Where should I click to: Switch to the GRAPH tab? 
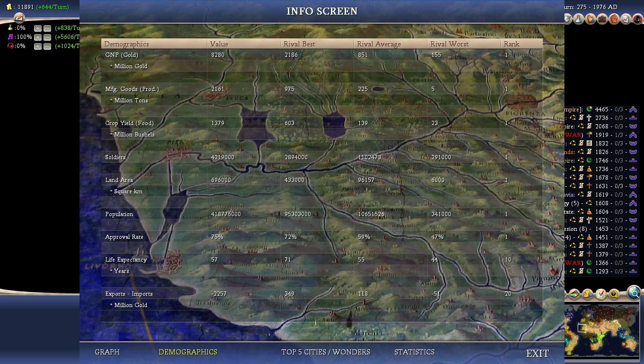[x=107, y=352]
